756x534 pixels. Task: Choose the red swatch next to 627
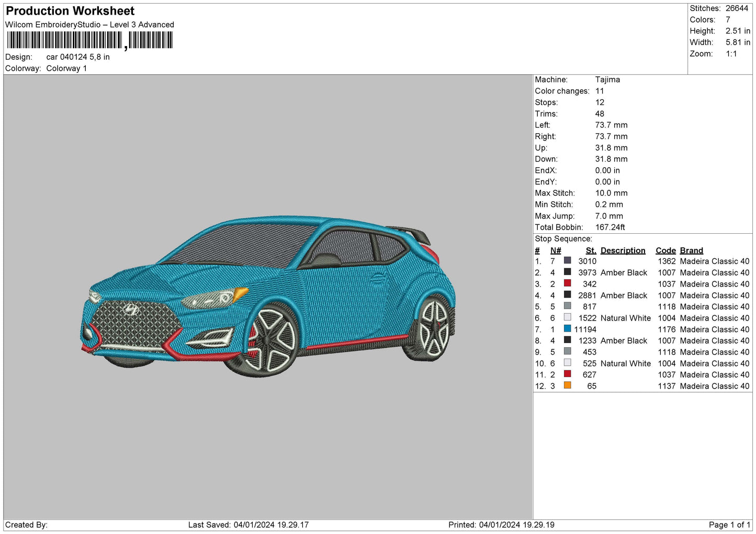pyautogui.click(x=567, y=374)
